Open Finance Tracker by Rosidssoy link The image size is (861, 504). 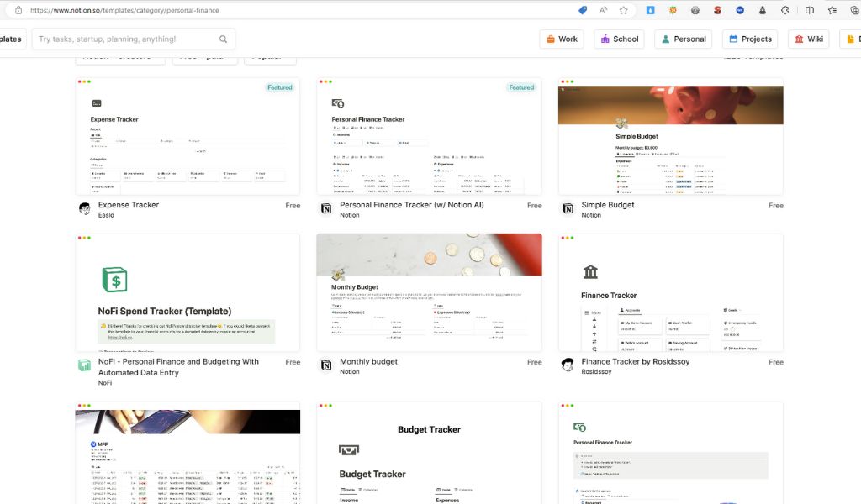click(636, 361)
